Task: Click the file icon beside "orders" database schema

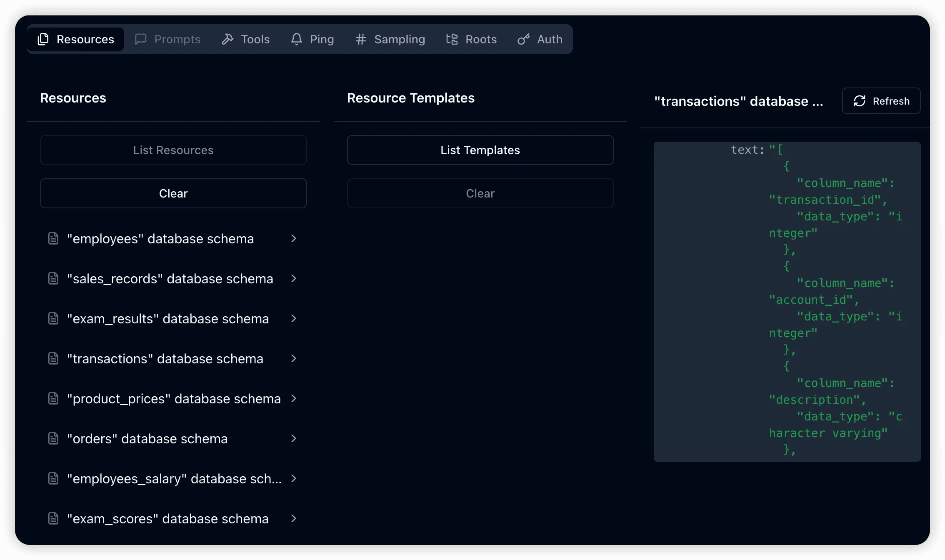Action: tap(53, 438)
